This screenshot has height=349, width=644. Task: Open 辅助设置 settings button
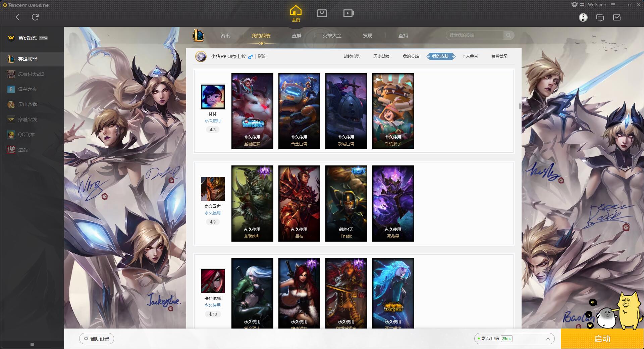pos(97,339)
